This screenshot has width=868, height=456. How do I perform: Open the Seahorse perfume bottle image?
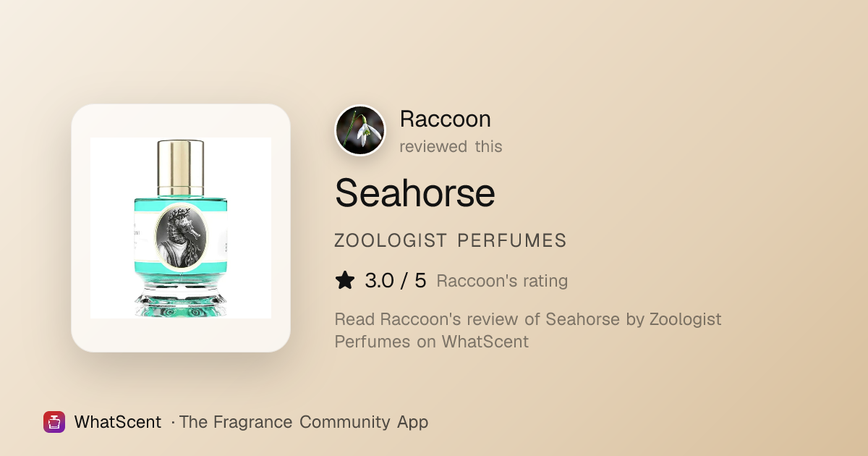pyautogui.click(x=181, y=228)
